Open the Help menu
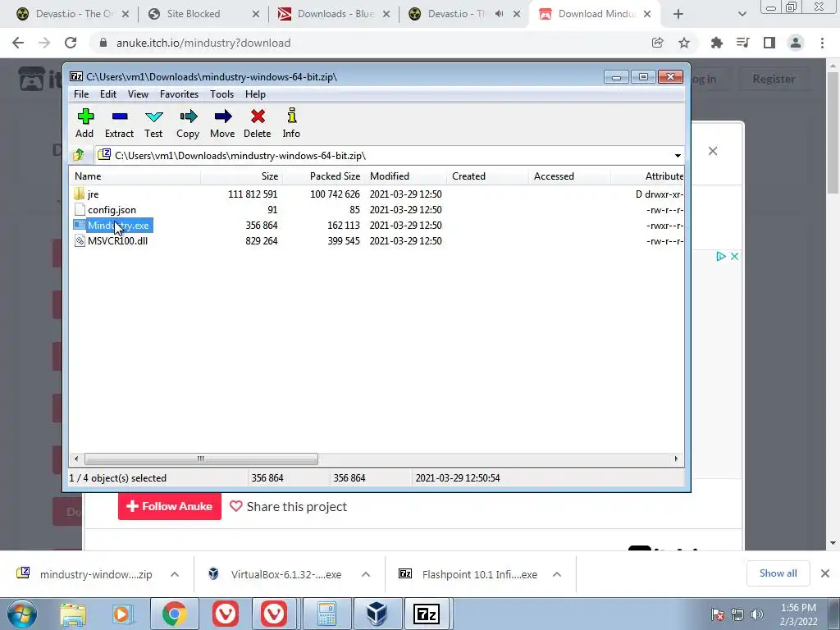Image resolution: width=840 pixels, height=630 pixels. pyautogui.click(x=255, y=94)
